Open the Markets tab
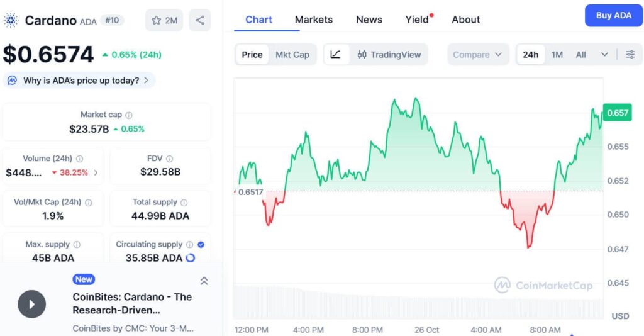 (314, 20)
